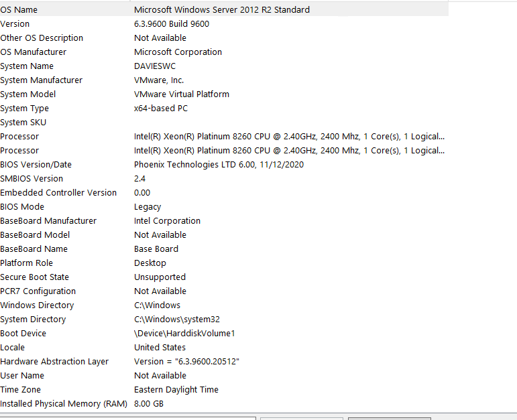Select System Model VMware Virtual Platform
Viewport: 517px width, 420px height.
[224, 94]
